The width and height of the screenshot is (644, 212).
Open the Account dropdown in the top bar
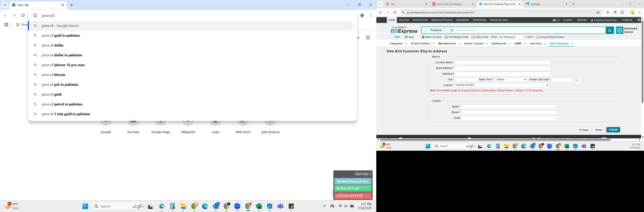click(568, 20)
